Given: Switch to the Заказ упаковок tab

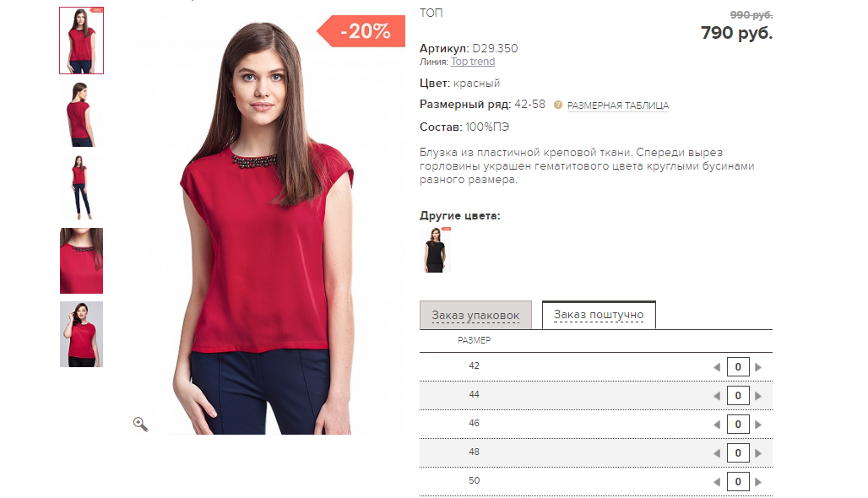Looking at the screenshot, I should click(475, 315).
